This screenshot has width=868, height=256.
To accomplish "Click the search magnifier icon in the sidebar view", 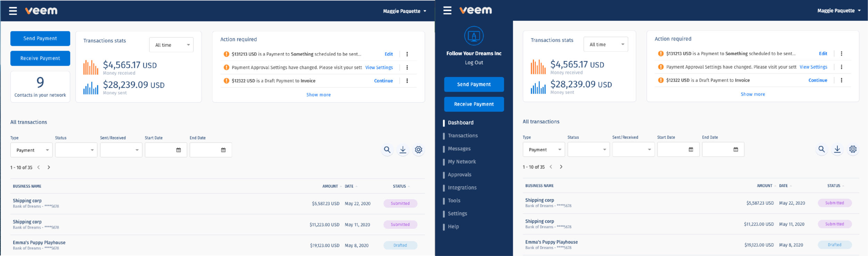I will 821,149.
